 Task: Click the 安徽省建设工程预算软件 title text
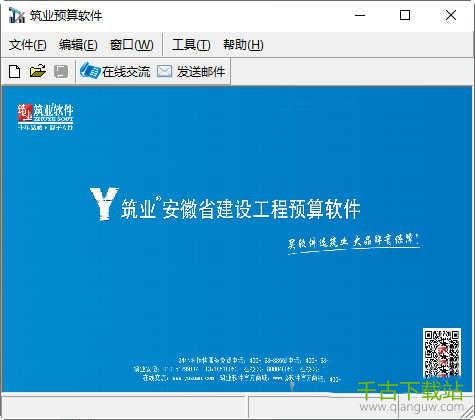(x=261, y=209)
